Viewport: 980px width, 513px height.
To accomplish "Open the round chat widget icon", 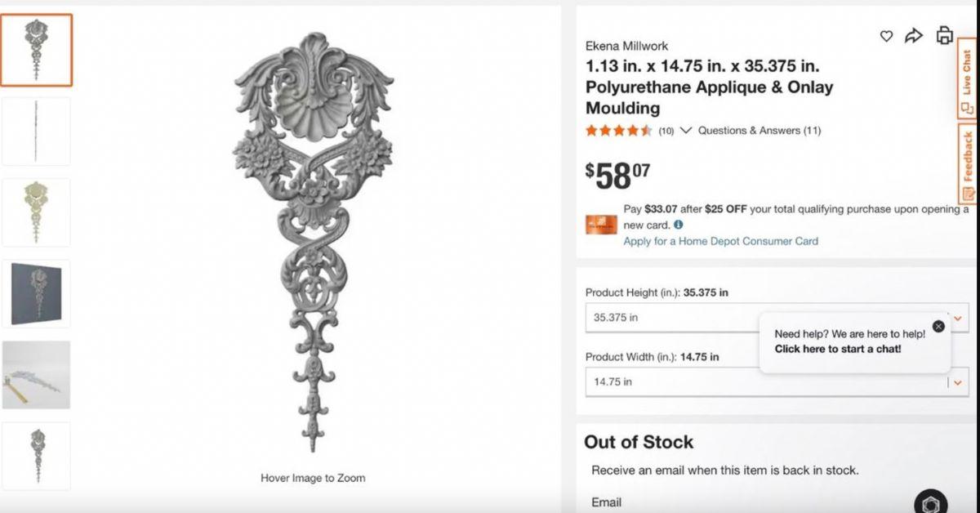I will pos(931,502).
